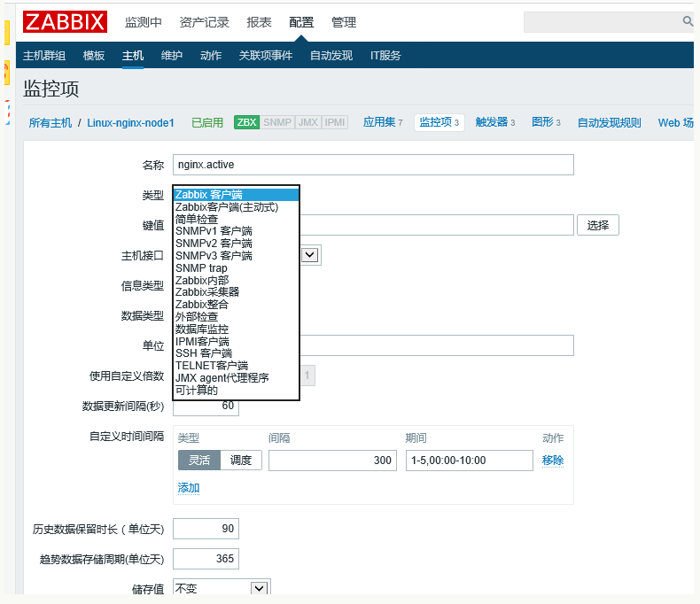This screenshot has height=604, width=700.
Task: Click the history retention field showing 90
Action: (206, 529)
